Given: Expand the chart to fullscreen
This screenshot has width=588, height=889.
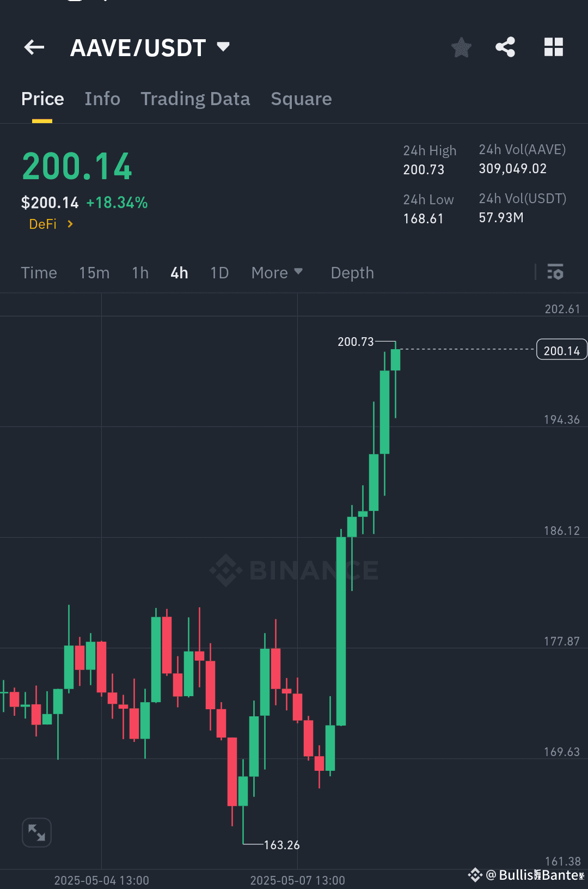Looking at the screenshot, I should 36,832.
